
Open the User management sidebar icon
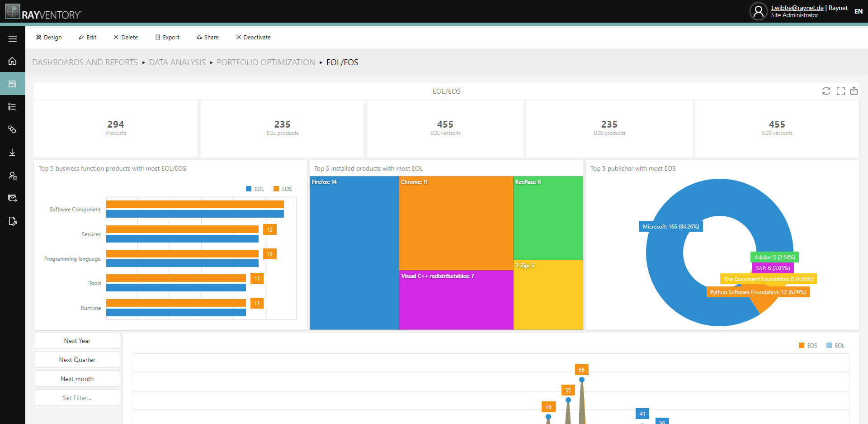(12, 176)
